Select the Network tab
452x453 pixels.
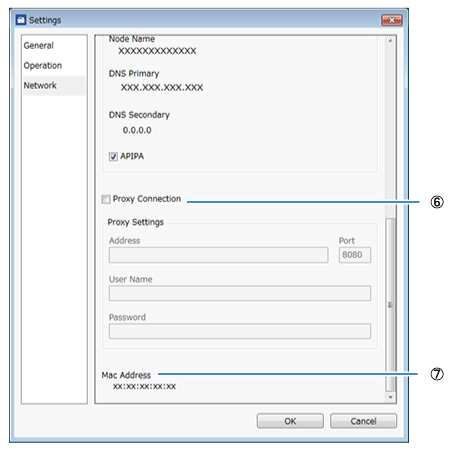(40, 86)
